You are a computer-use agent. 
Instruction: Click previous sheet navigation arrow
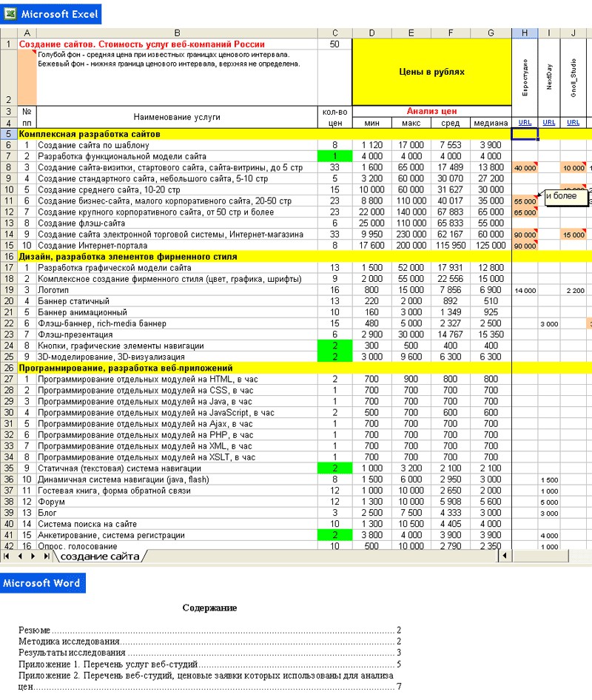pyautogui.click(x=20, y=556)
